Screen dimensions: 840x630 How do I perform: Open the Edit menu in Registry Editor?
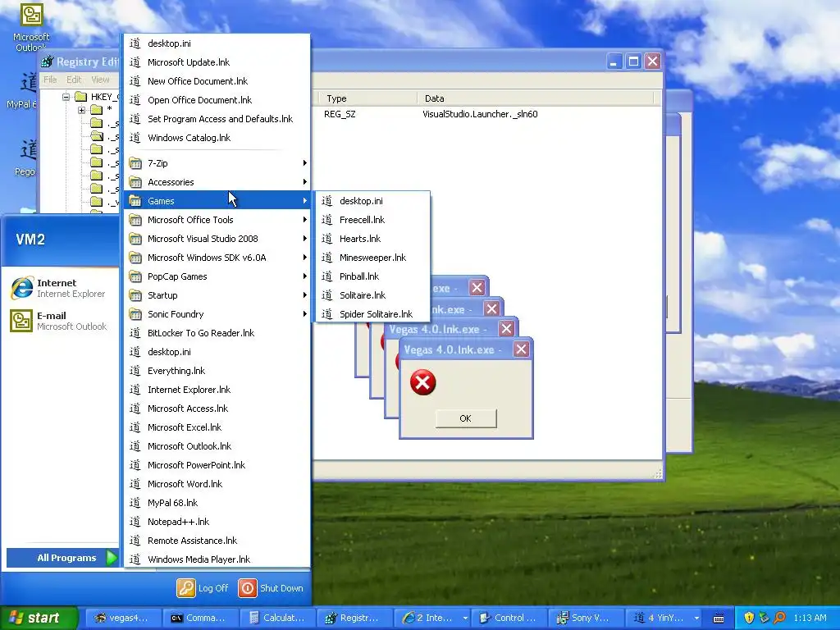[x=74, y=80]
